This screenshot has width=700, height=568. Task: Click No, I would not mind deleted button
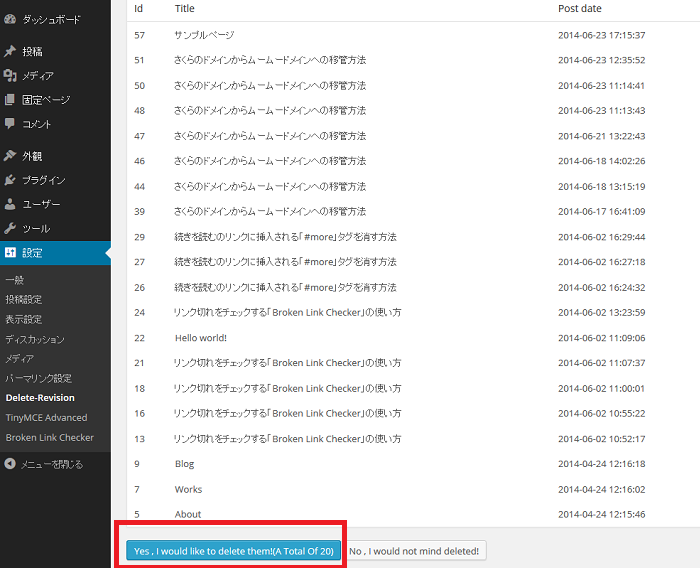414,551
